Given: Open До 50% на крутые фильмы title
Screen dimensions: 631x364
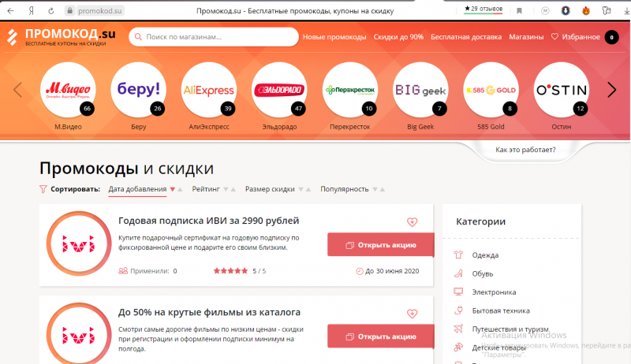Looking at the screenshot, I should tap(209, 312).
